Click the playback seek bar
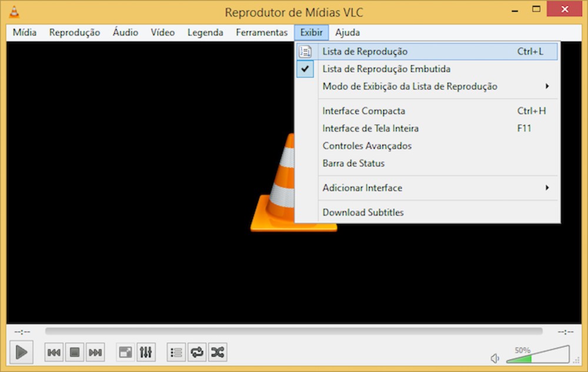The height and width of the screenshot is (372, 588). tap(294, 330)
